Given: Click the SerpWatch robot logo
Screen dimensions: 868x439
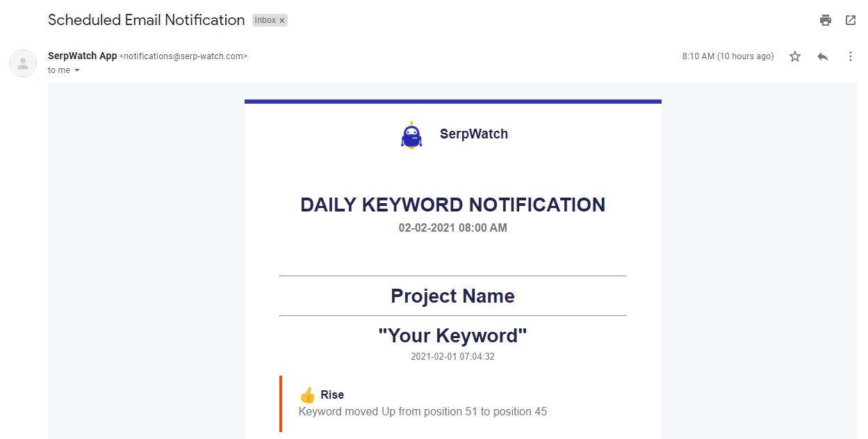Looking at the screenshot, I should [x=411, y=135].
